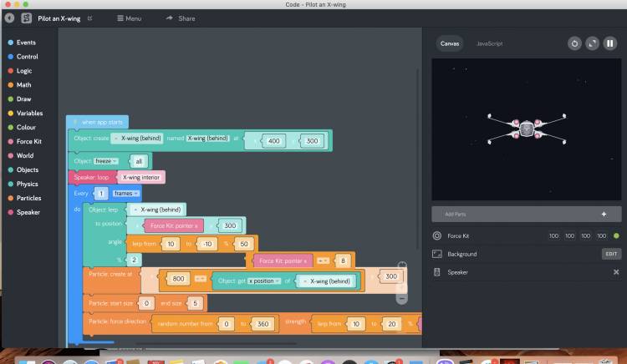Open the Logic block category
627x364 pixels.
[x=20, y=71]
